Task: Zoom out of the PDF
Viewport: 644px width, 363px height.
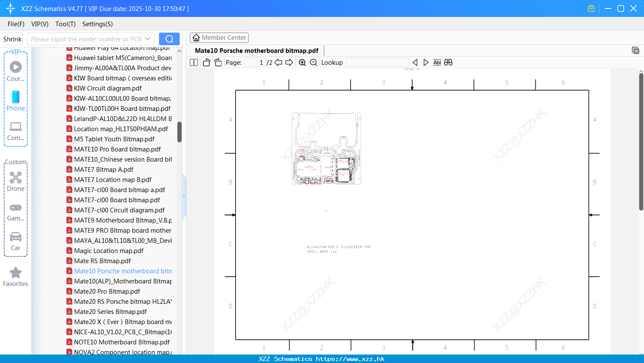Action: [x=313, y=63]
